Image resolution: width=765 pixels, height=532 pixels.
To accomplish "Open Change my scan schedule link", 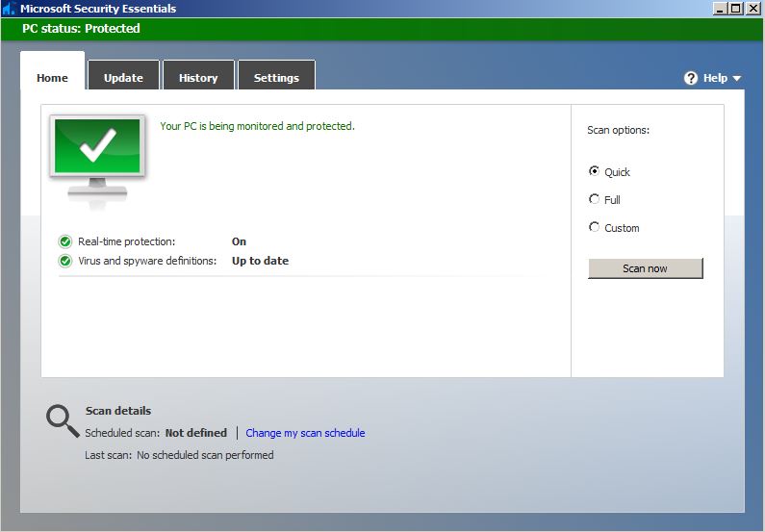I will 305,433.
